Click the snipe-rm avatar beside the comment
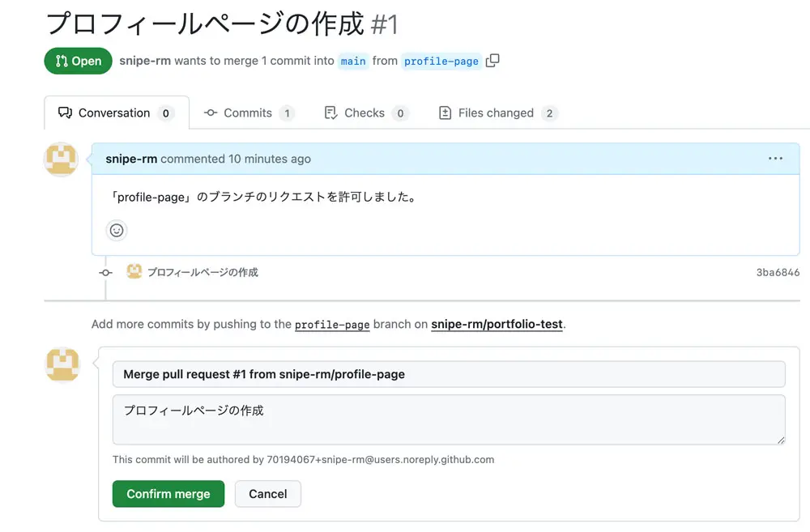 pos(62,160)
